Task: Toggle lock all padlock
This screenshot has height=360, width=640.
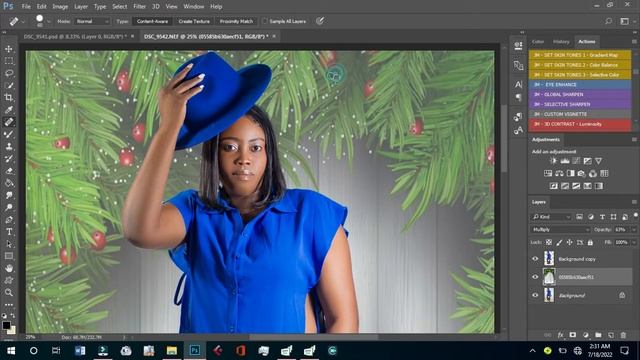Action: pos(590,242)
